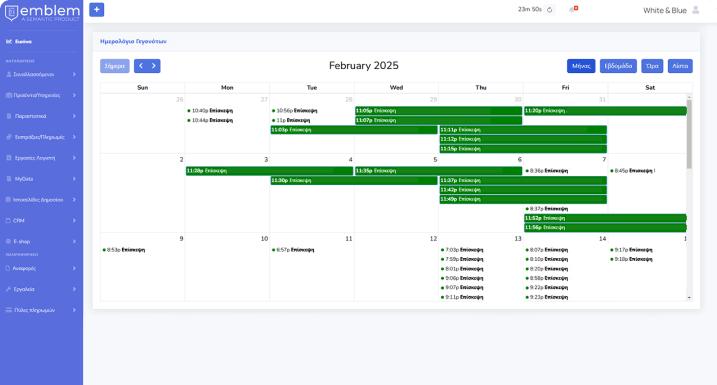Click the calendar scrollbar down arrow
The height and width of the screenshot is (385, 717).
[689, 298]
